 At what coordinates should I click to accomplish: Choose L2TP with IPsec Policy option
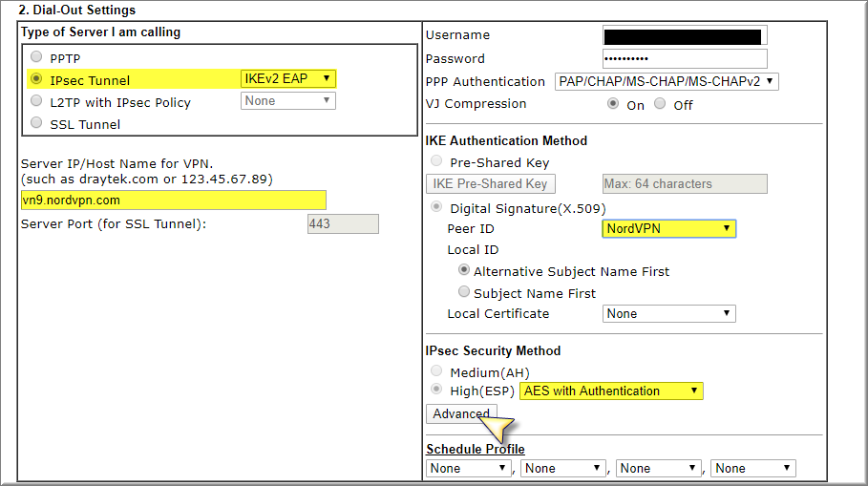[x=36, y=101]
